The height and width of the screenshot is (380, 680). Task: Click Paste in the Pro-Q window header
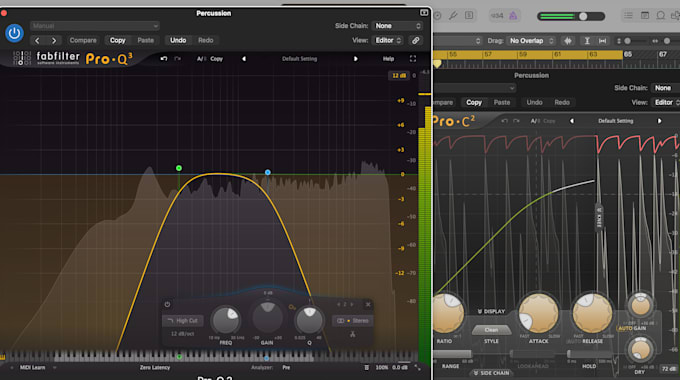coord(146,40)
